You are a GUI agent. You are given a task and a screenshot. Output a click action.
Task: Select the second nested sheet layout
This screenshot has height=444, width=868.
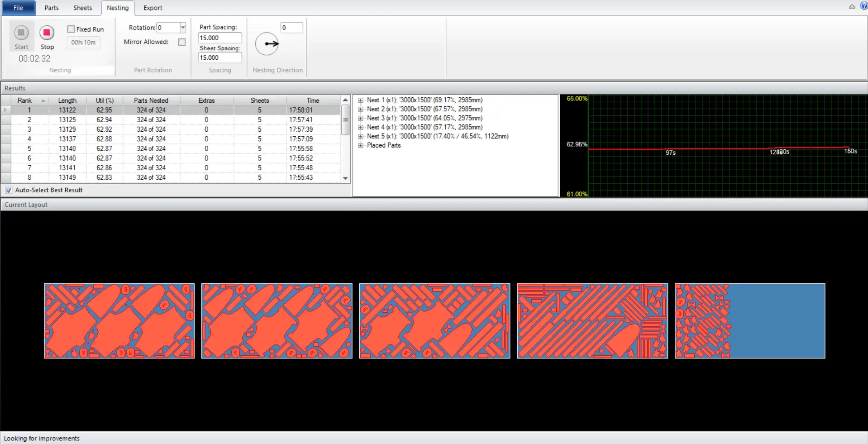[x=277, y=321]
